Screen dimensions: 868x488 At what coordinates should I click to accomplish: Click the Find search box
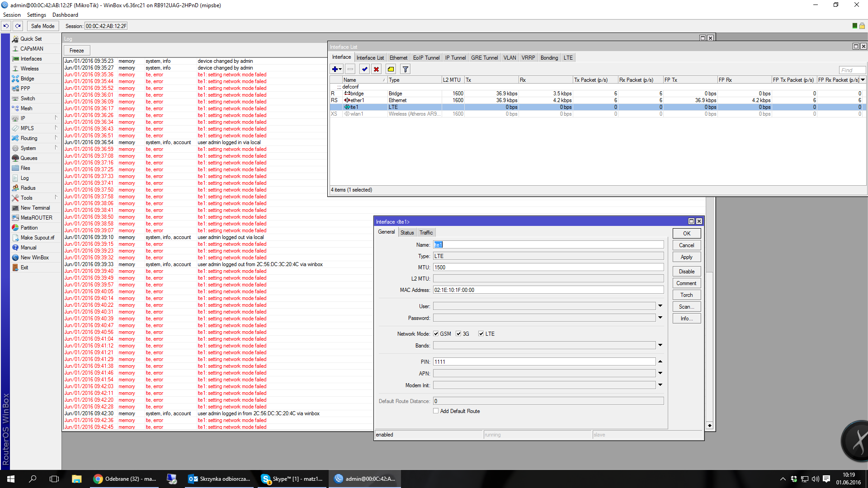[852, 70]
